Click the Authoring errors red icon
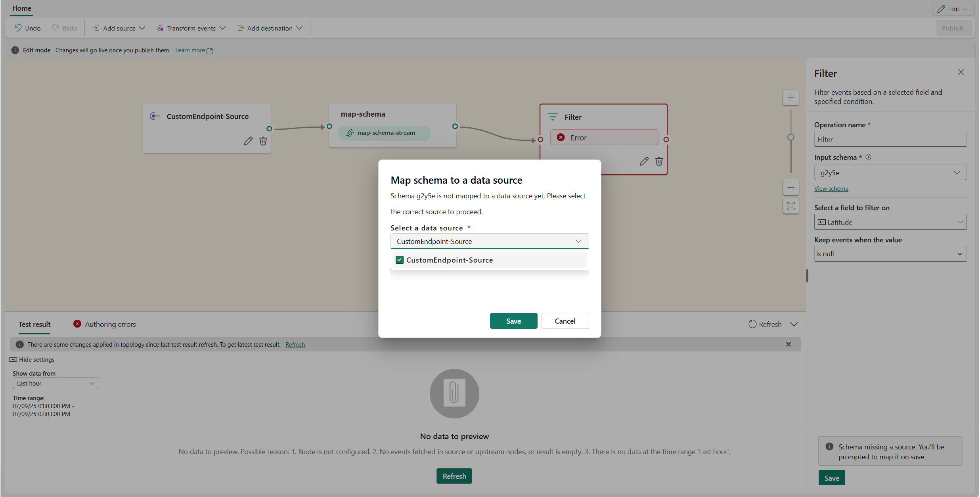980x497 pixels. point(77,324)
